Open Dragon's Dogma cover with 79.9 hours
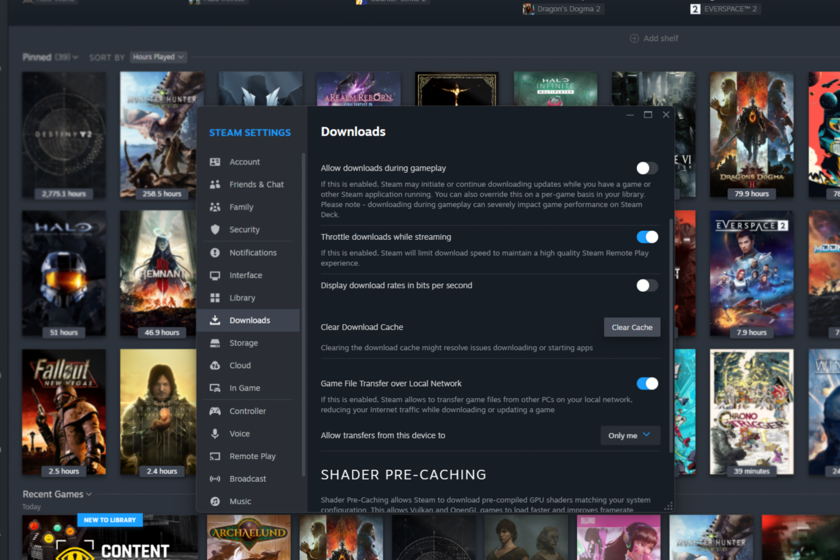This screenshot has height=560, width=840. click(752, 135)
